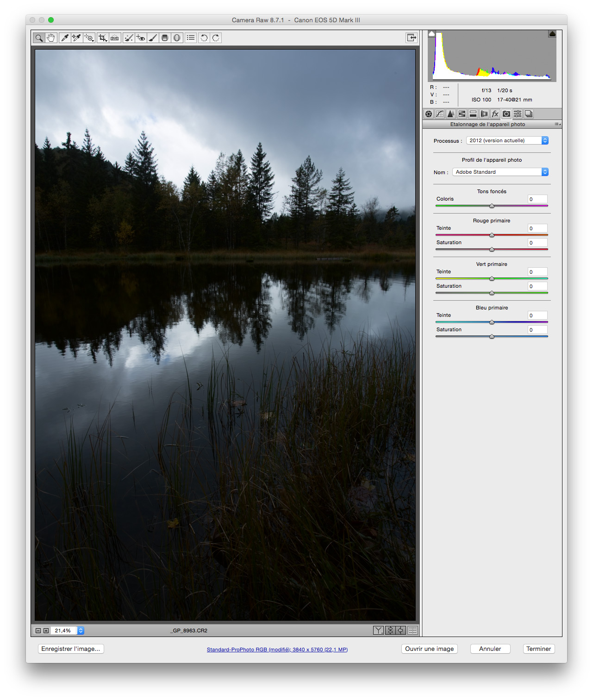The height and width of the screenshot is (700, 593).
Task: Select the Hand tool
Action: tap(51, 38)
